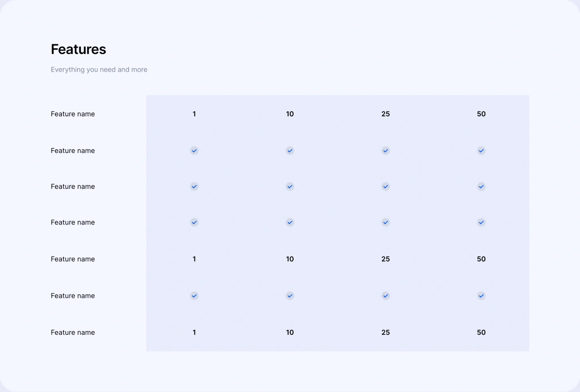The width and height of the screenshot is (580, 392).
Task: Click the "Everything you need and more" subtitle
Action: [99, 70]
